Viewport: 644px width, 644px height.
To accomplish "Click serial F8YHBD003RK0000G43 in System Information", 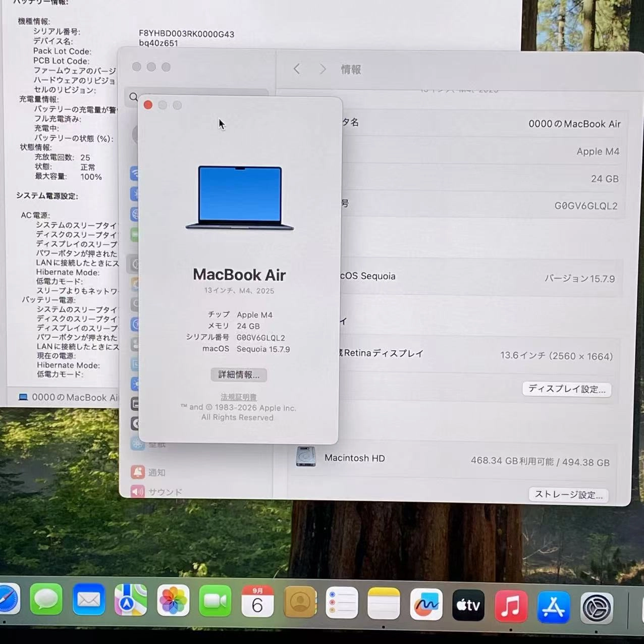I will point(187,34).
